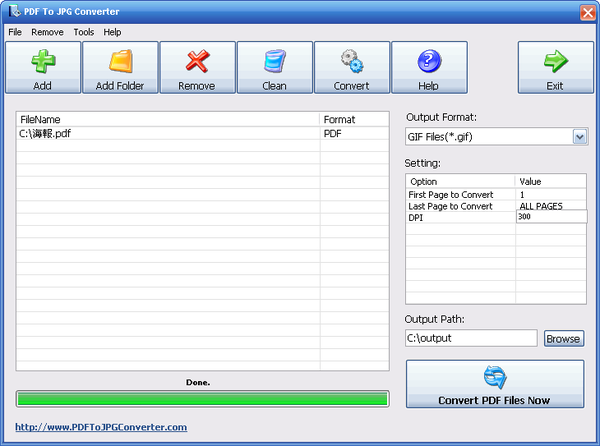Click the Format column header

(354, 119)
